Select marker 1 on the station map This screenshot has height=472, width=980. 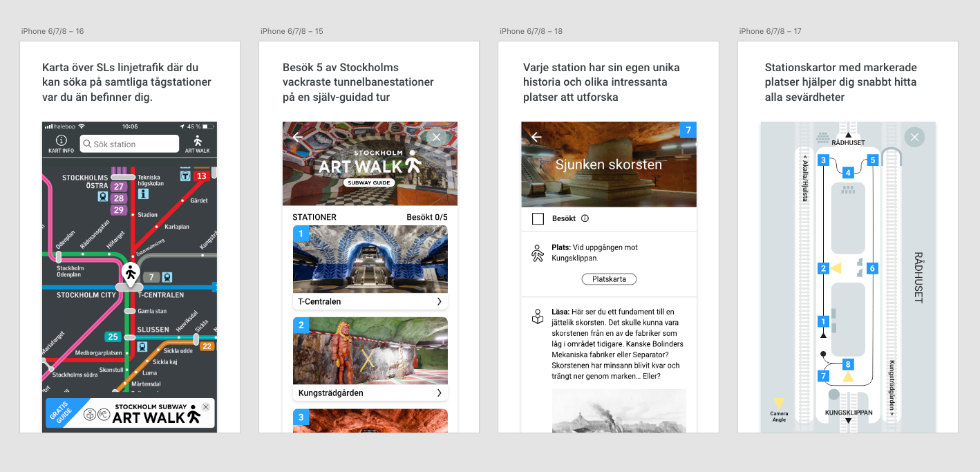pyautogui.click(x=823, y=321)
